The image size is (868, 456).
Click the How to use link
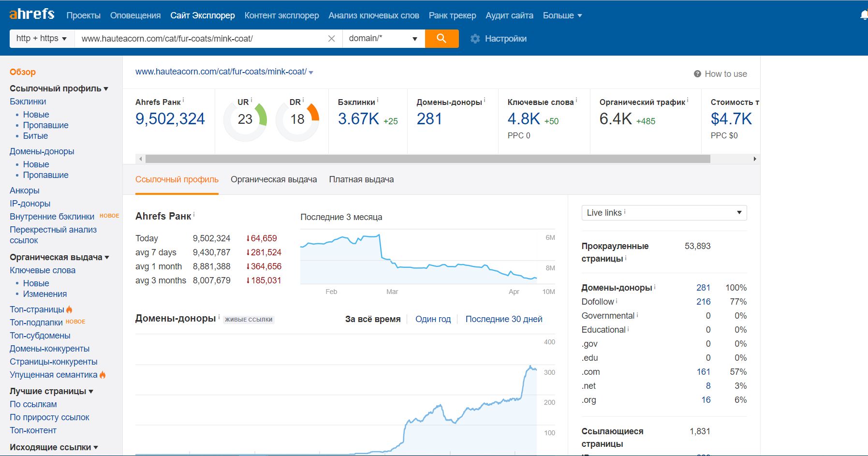[x=726, y=74]
